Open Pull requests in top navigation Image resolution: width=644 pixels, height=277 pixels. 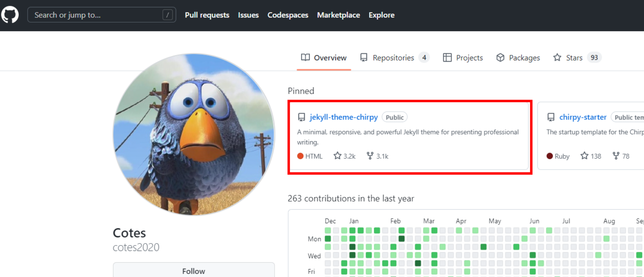[x=207, y=15]
